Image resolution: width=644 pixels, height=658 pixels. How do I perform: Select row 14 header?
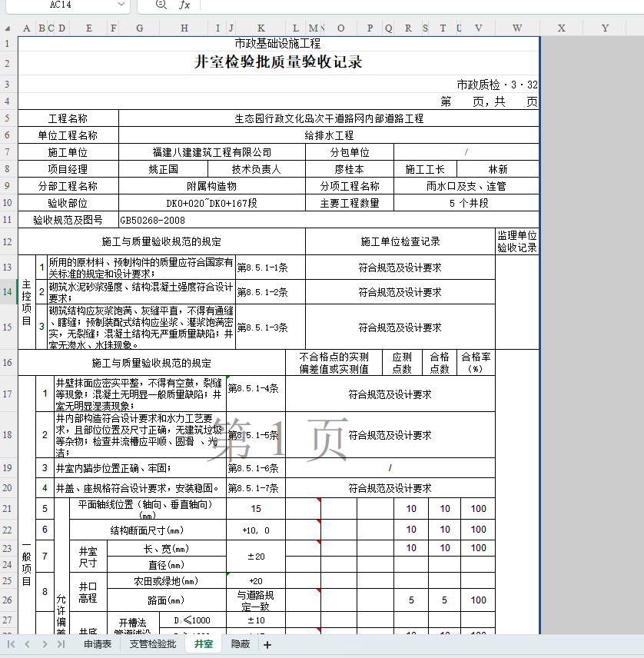(x=8, y=292)
